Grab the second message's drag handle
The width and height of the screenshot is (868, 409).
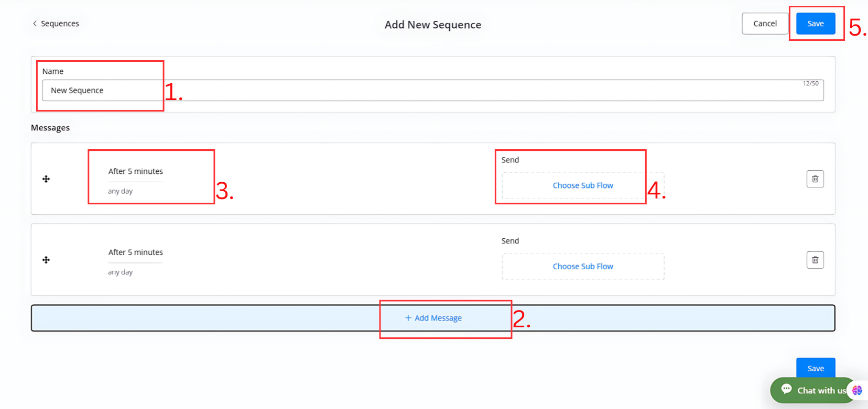[x=46, y=260]
